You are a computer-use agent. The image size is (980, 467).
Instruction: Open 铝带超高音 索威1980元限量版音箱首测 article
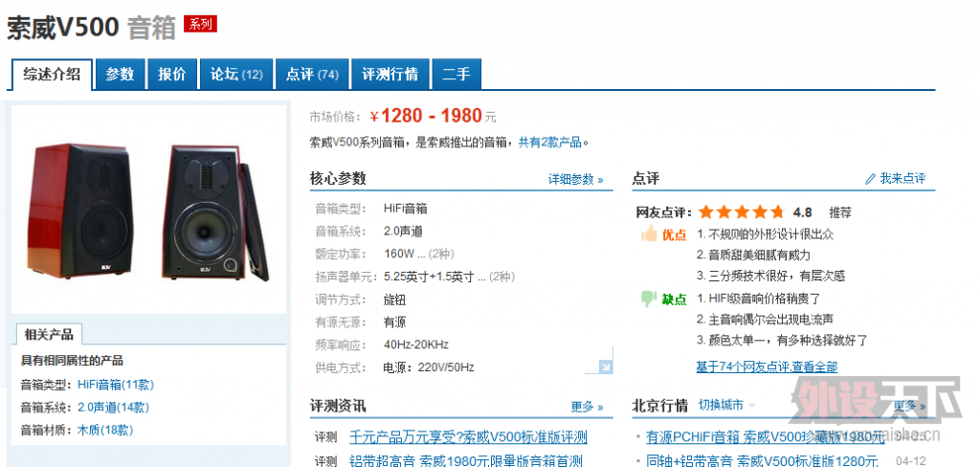click(x=466, y=460)
